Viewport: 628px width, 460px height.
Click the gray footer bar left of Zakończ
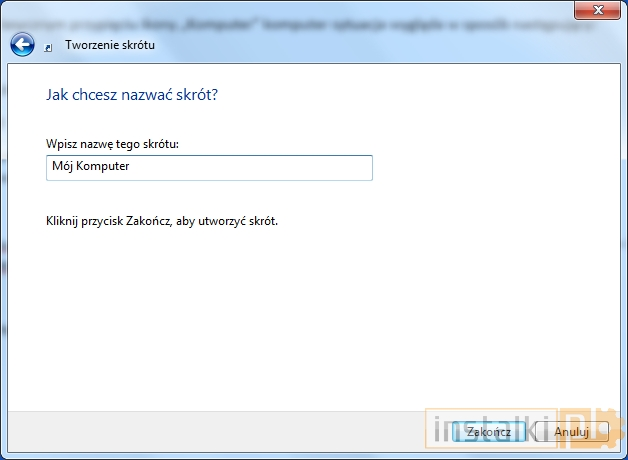(x=200, y=431)
